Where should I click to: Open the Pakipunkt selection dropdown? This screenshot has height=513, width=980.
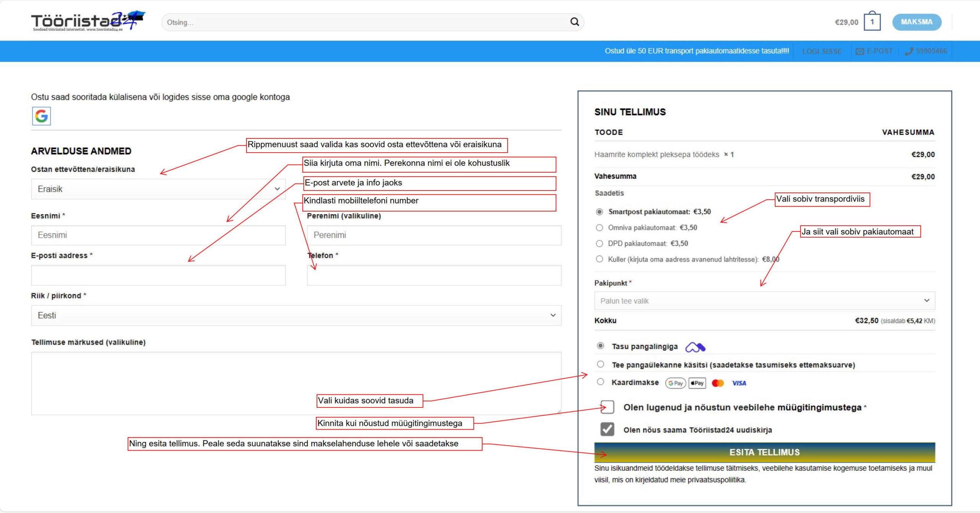coord(764,301)
